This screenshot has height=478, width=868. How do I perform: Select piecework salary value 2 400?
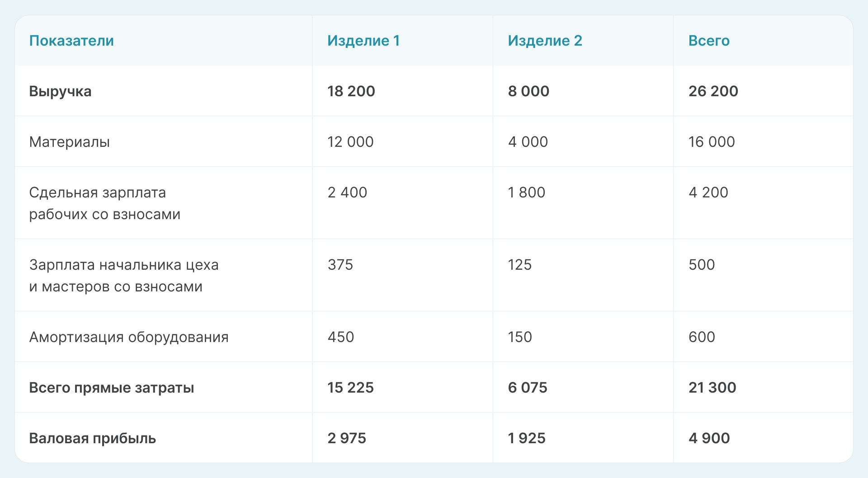[347, 192]
